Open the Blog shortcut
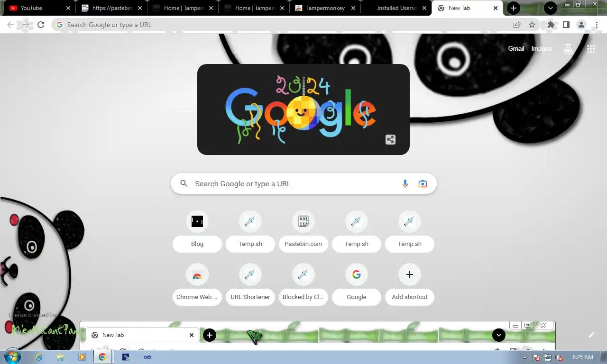Screen dimensions: 607x364 tap(197, 232)
